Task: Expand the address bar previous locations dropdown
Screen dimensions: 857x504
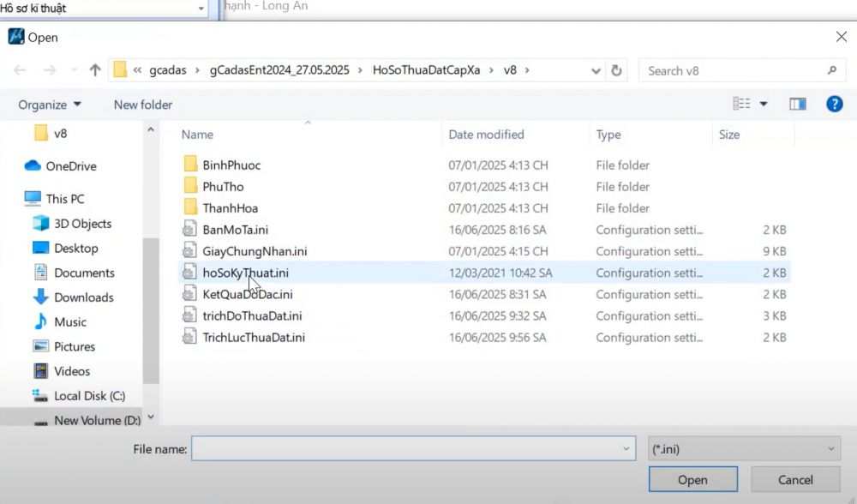Action: point(596,70)
